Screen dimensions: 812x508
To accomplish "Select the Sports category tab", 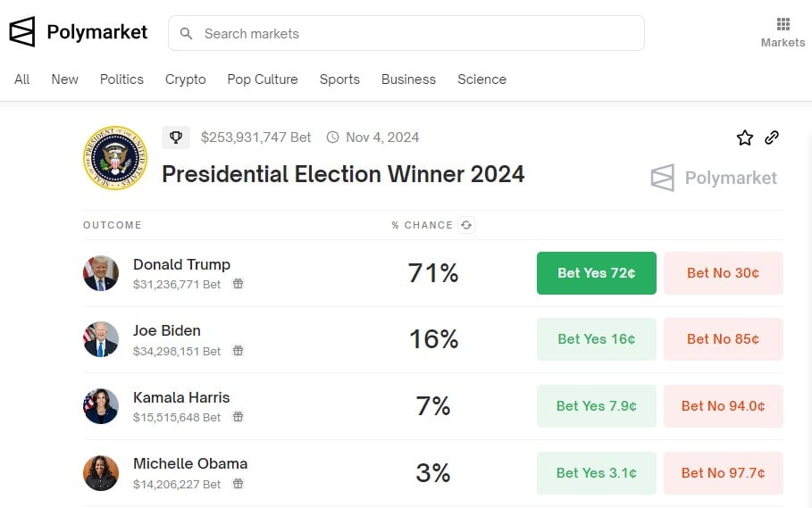I will point(339,79).
